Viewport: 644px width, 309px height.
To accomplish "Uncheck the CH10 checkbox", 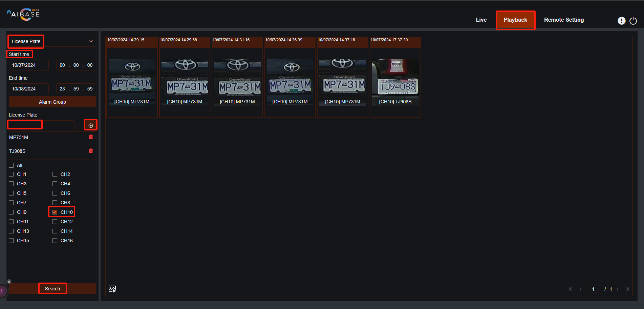I will (55, 212).
